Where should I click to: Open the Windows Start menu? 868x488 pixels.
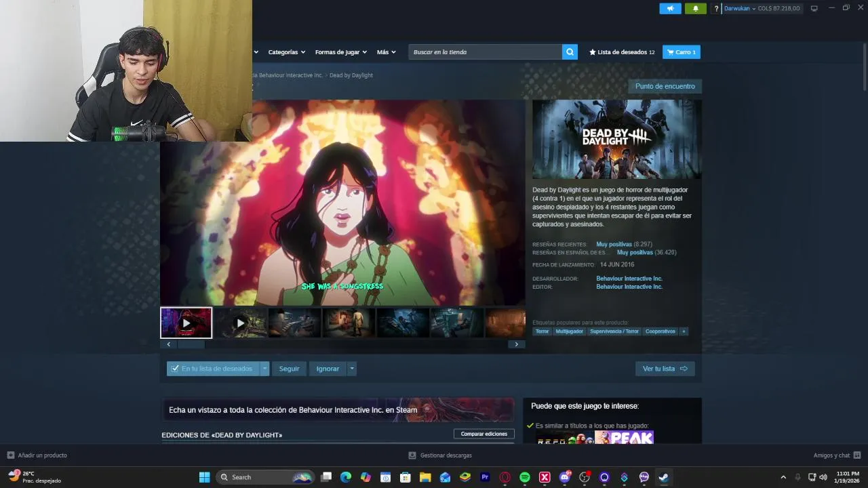click(204, 477)
